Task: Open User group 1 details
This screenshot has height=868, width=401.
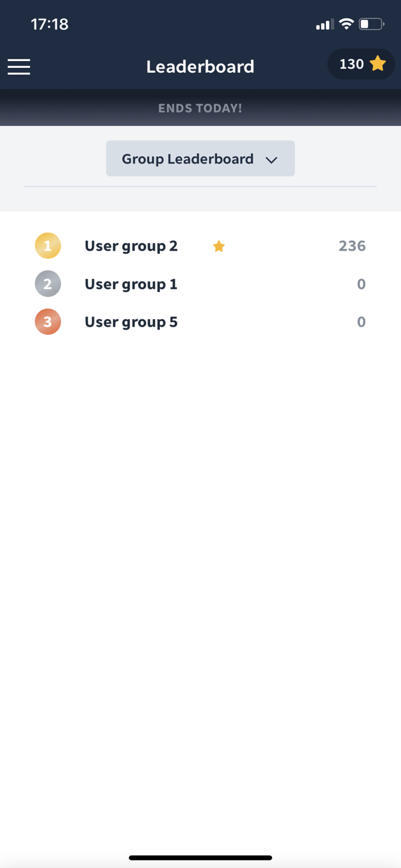Action: (131, 283)
